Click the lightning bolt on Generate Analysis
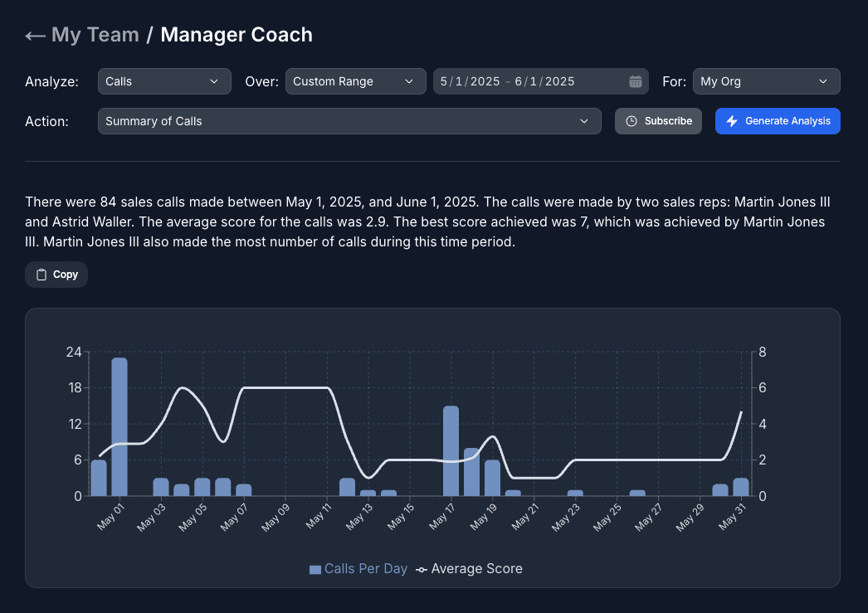Image resolution: width=868 pixels, height=613 pixels. click(731, 121)
